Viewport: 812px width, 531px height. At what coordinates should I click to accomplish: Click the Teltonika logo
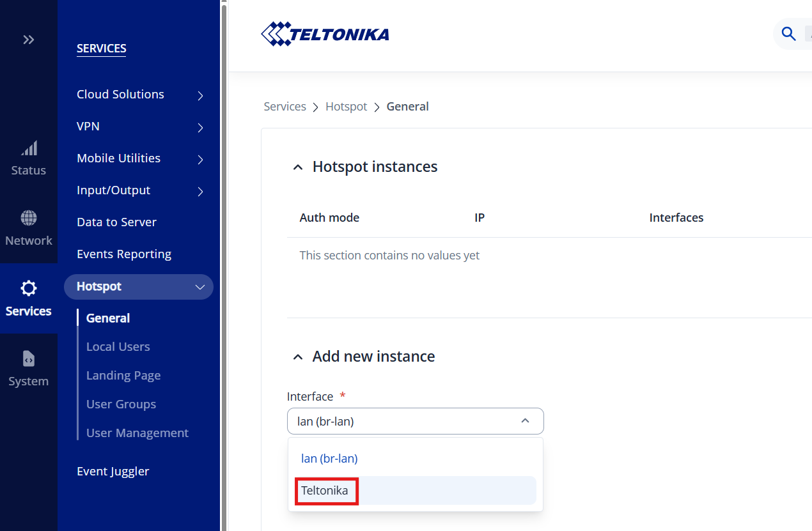click(325, 34)
